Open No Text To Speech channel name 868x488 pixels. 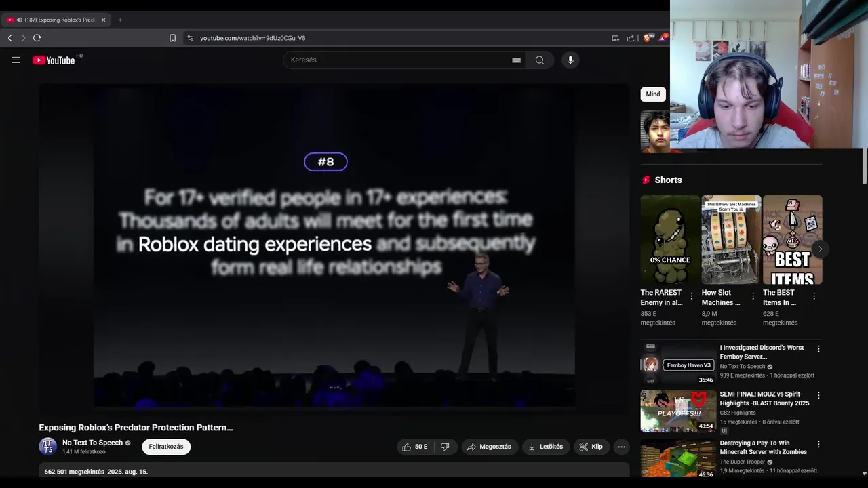(x=92, y=443)
